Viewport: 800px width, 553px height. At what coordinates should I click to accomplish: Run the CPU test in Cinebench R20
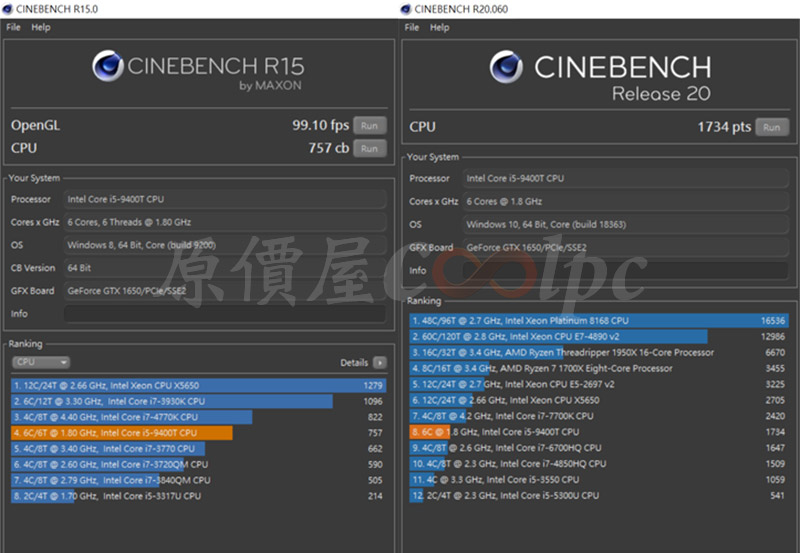(772, 127)
